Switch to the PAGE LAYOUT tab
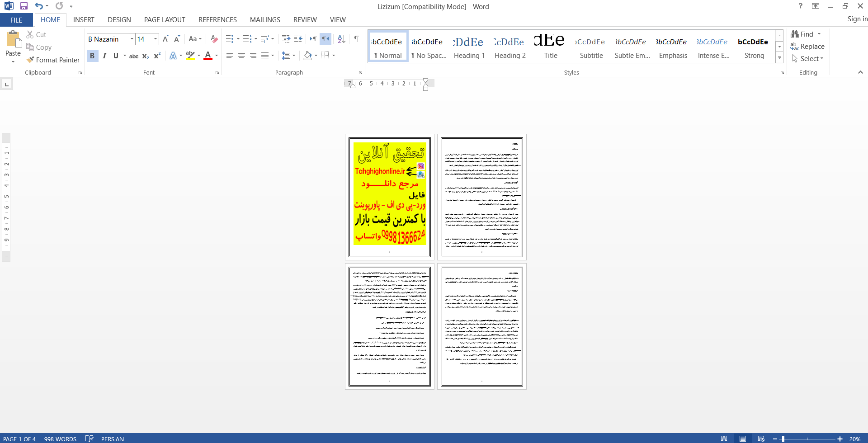 (x=165, y=20)
